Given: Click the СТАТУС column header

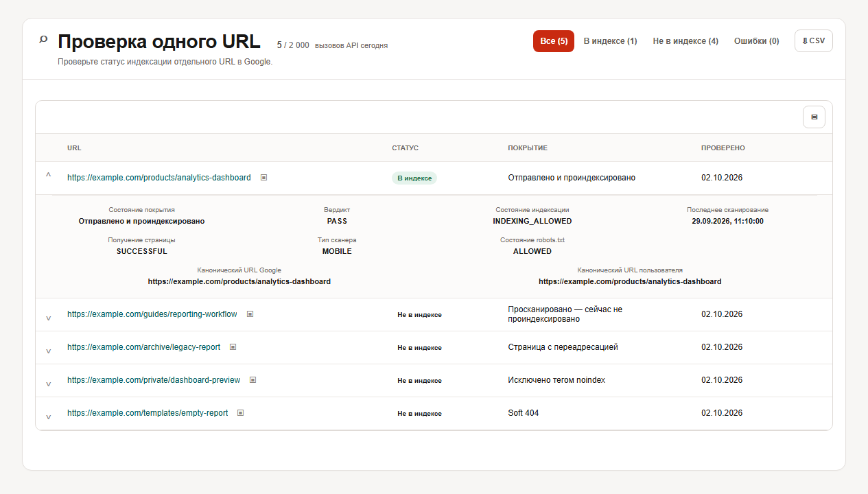Looking at the screenshot, I should (405, 148).
